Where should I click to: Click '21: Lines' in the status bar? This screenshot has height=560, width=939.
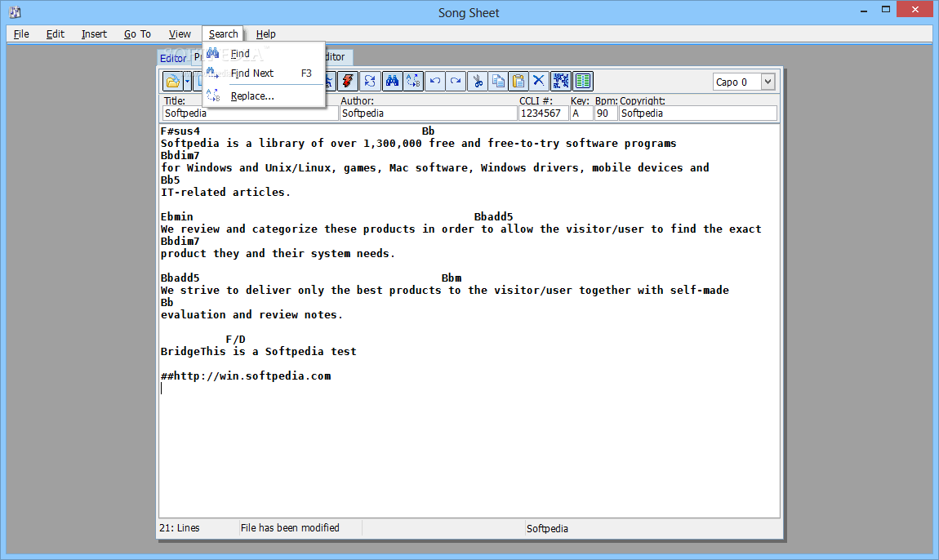(x=180, y=527)
